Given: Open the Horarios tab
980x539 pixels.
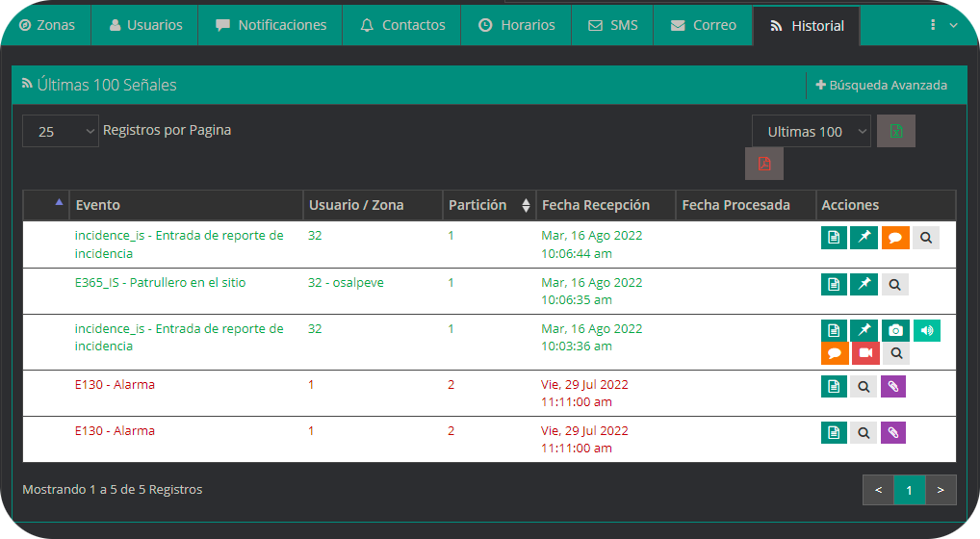Looking at the screenshot, I should pyautogui.click(x=516, y=26).
